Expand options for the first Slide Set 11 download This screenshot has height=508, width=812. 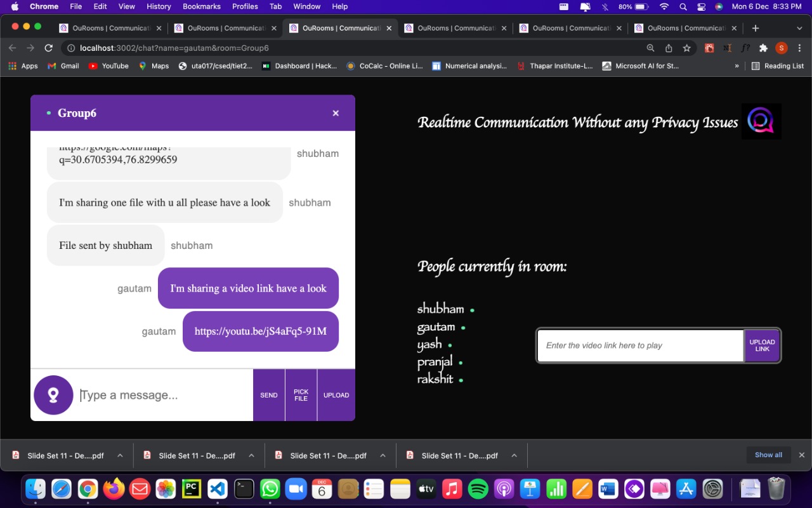(120, 455)
